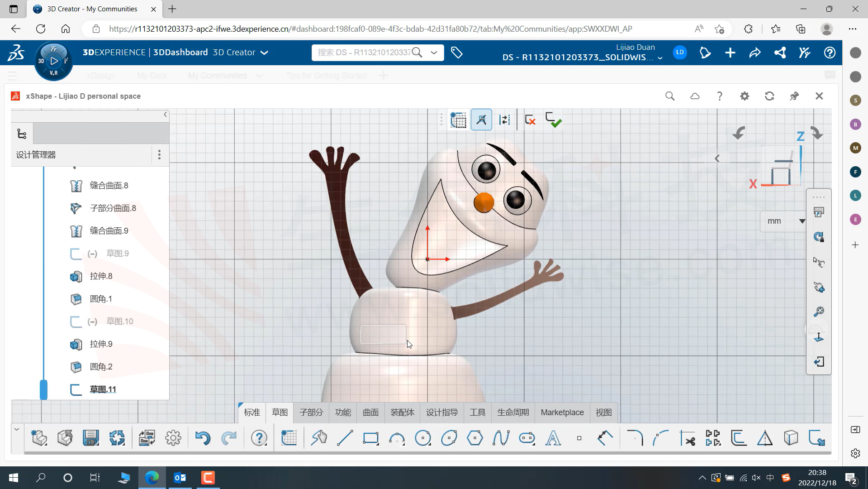Select the Text sketch tool

coord(553,438)
